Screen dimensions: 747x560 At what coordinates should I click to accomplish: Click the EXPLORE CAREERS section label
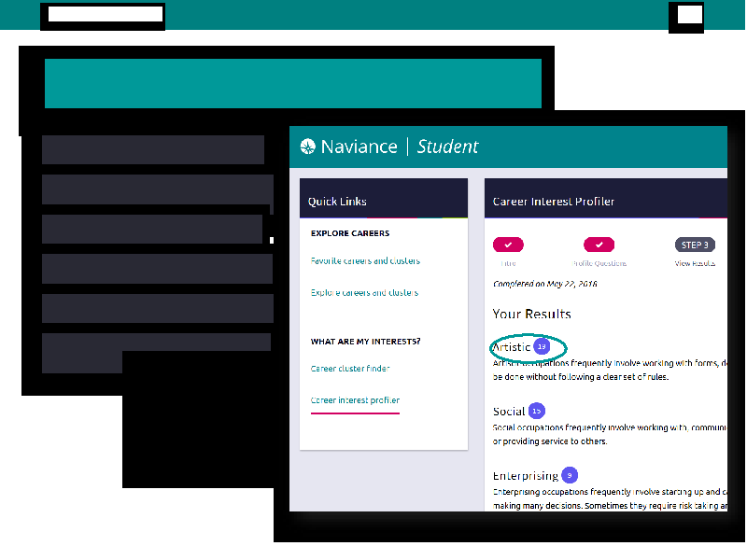pyautogui.click(x=350, y=233)
